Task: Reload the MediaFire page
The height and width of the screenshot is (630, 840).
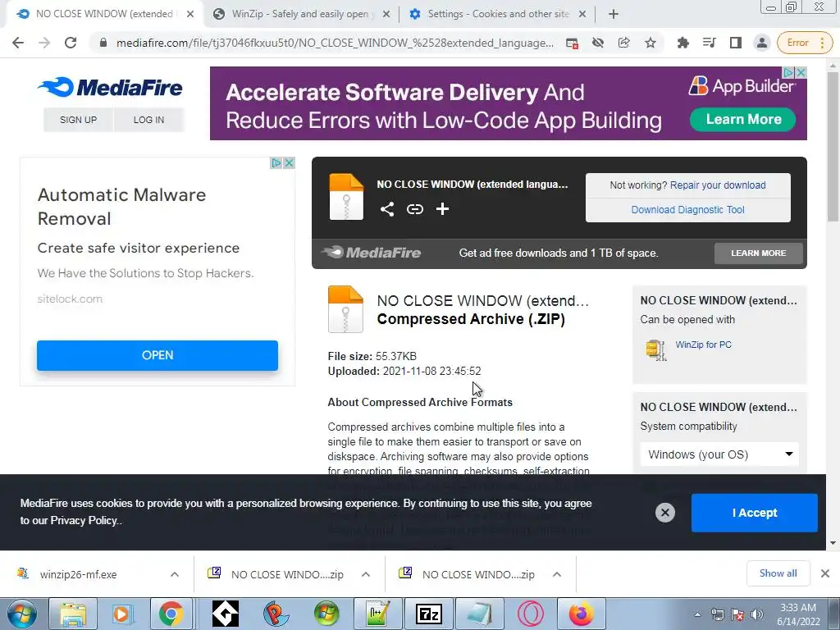Action: 71,43
